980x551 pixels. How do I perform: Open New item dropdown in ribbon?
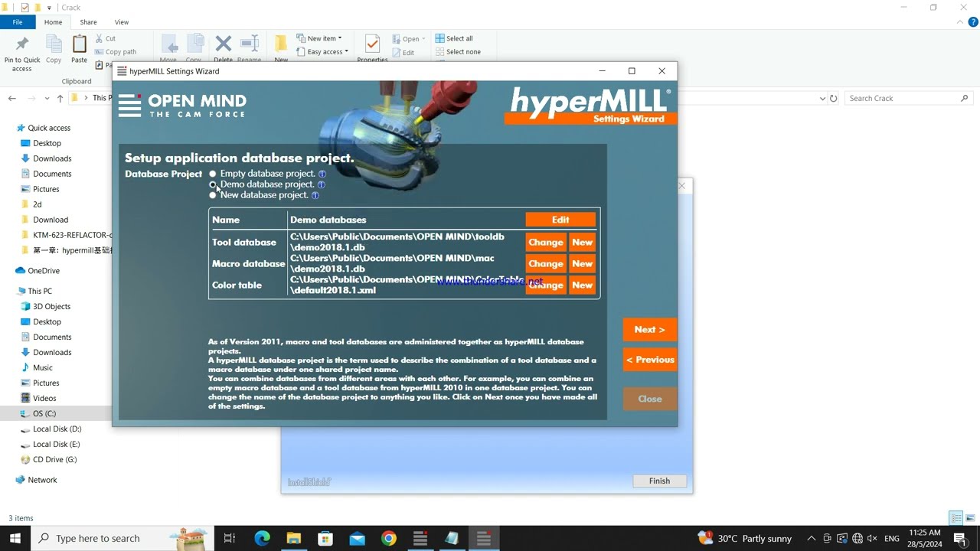[318, 38]
